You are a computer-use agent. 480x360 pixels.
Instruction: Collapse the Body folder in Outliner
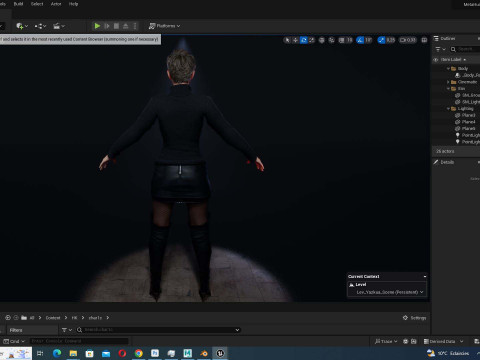(448, 69)
